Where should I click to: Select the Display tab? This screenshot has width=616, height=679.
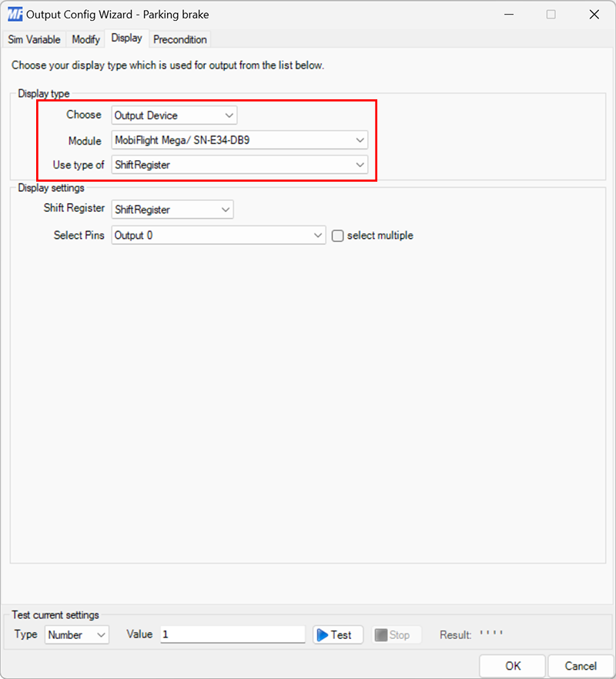126,38
